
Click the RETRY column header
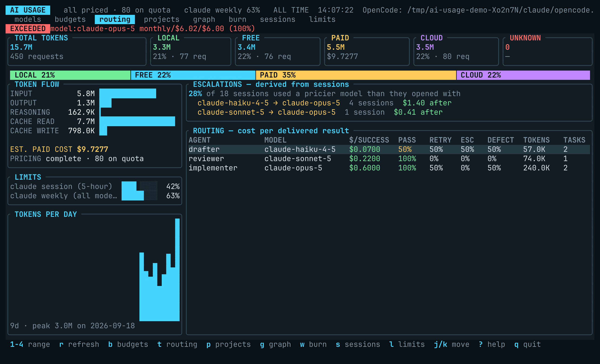441,140
